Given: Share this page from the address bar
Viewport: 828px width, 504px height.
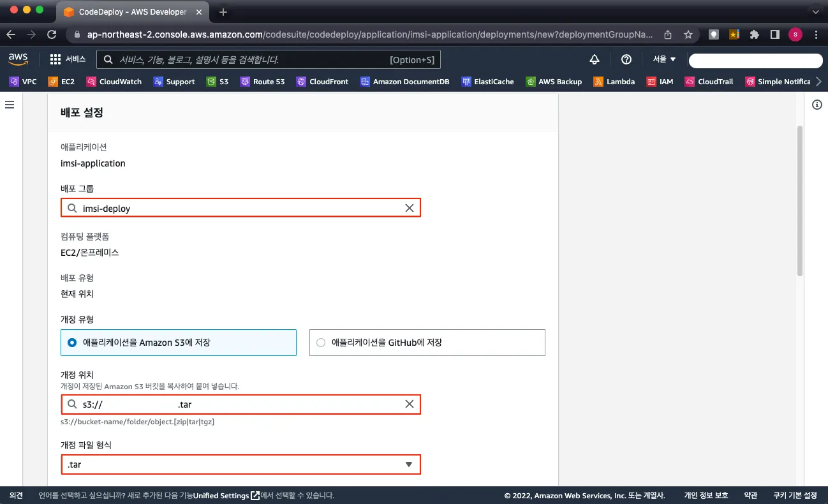Looking at the screenshot, I should (x=668, y=35).
